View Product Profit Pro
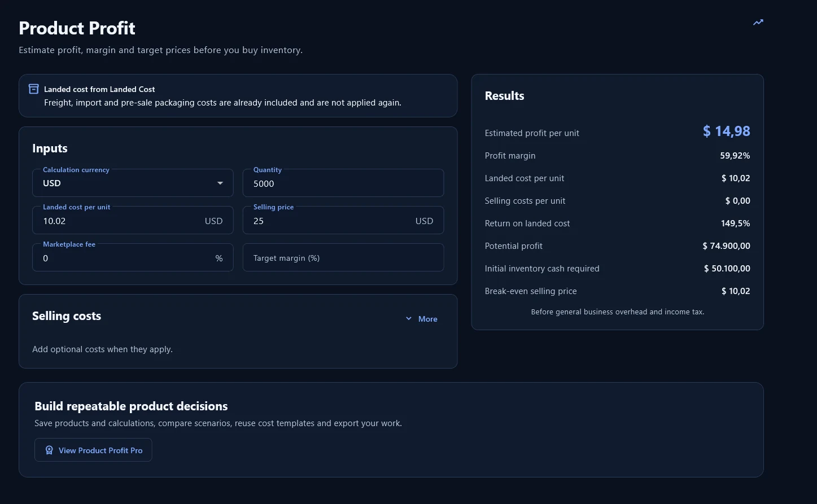 coord(93,450)
